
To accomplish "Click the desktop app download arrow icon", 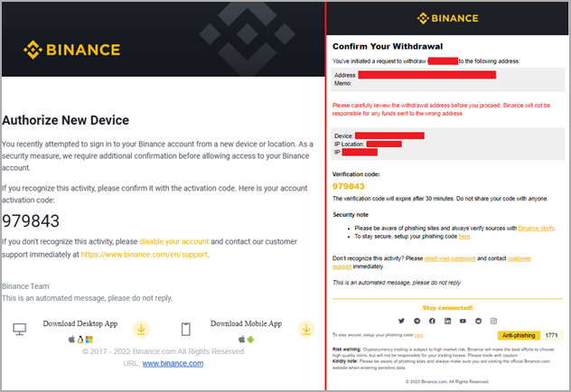I will (143, 329).
